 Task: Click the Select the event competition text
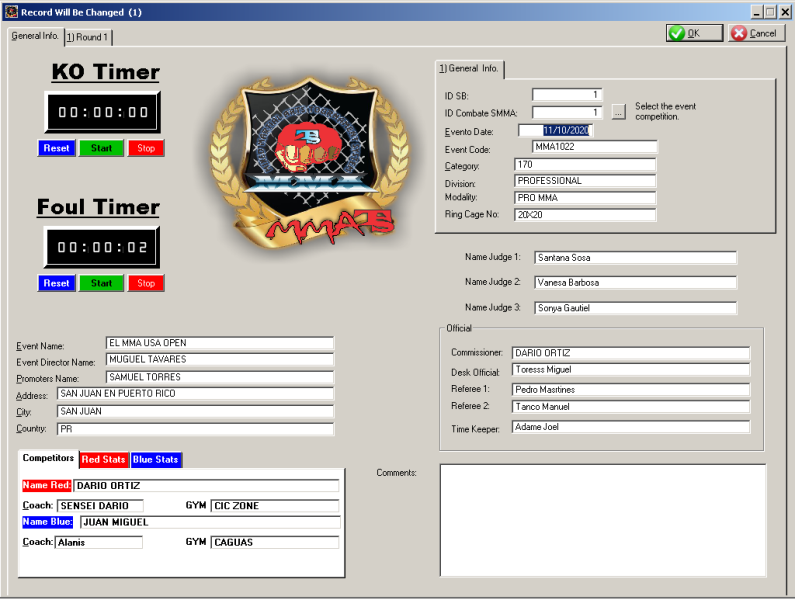(665, 111)
